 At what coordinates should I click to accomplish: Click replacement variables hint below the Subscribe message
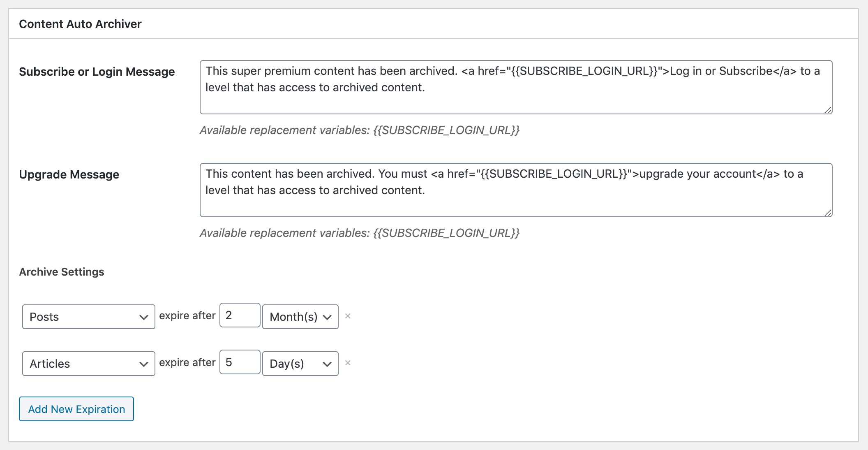coord(360,130)
